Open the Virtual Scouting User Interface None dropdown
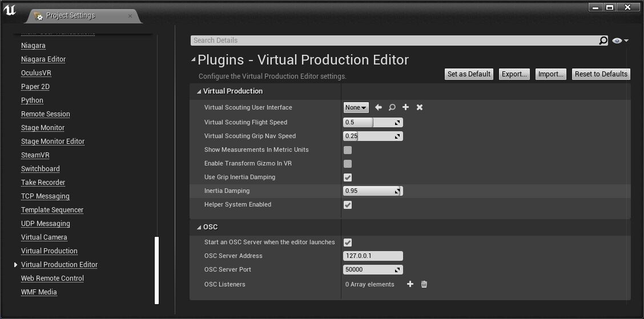The image size is (644, 319). point(356,107)
